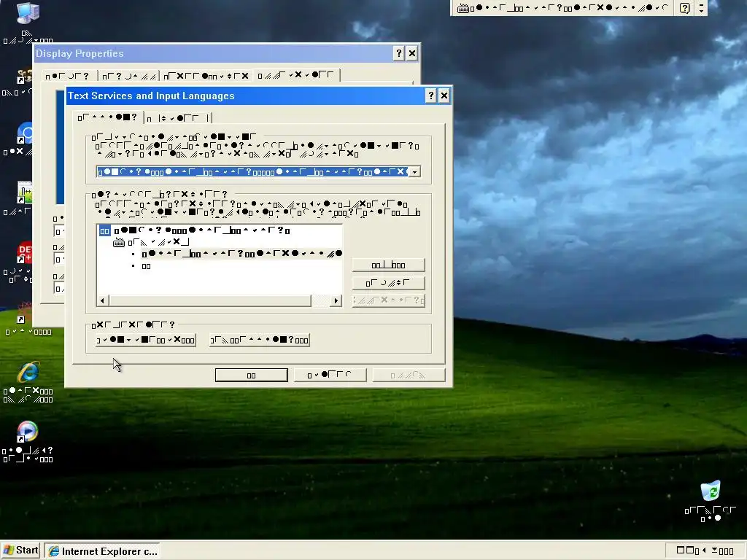The image size is (747, 560).
Task: Select the third tab in Display Properties
Action: coord(206,76)
